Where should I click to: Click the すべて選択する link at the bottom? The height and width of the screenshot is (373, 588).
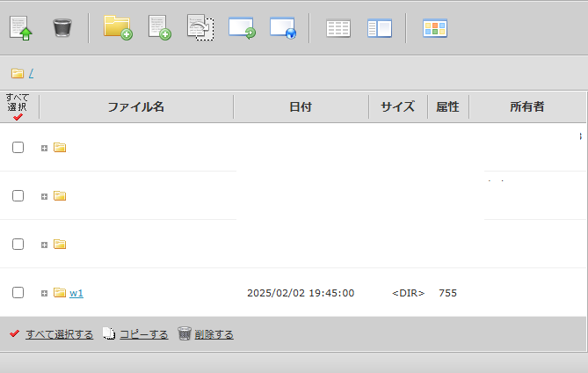point(59,334)
